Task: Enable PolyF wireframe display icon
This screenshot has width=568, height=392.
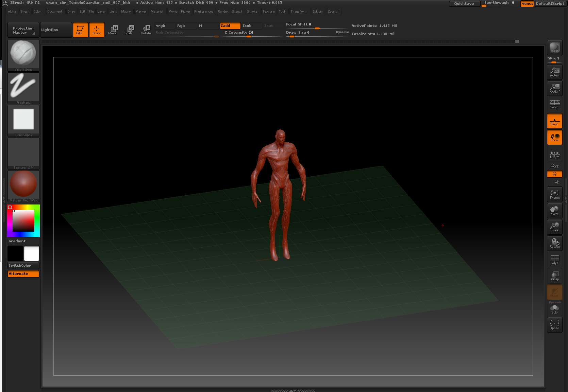Action: coord(554,260)
